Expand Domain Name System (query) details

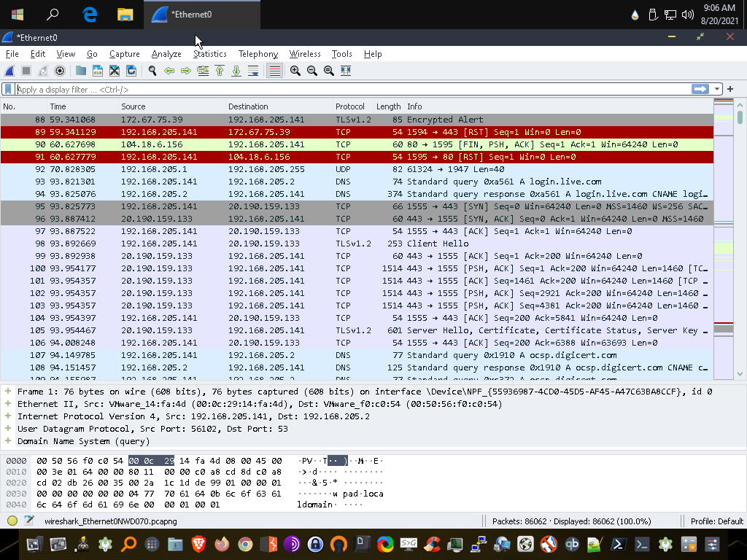coord(7,441)
